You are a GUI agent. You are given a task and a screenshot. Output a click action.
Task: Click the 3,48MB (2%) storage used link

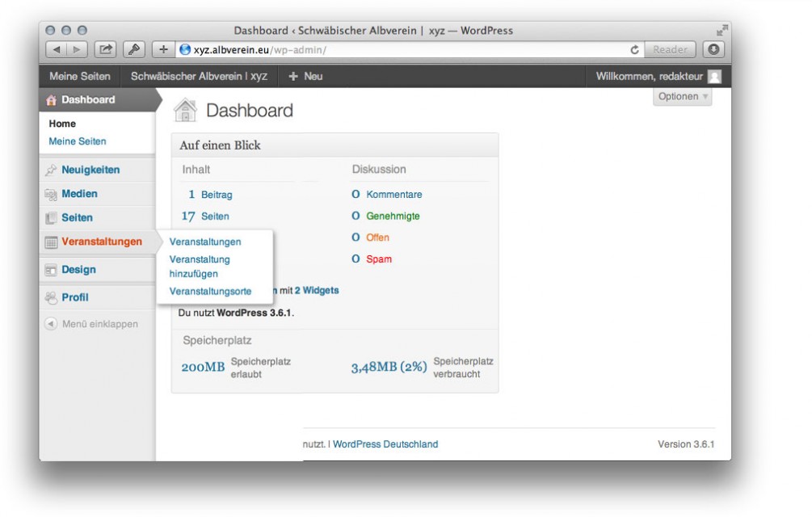(389, 367)
